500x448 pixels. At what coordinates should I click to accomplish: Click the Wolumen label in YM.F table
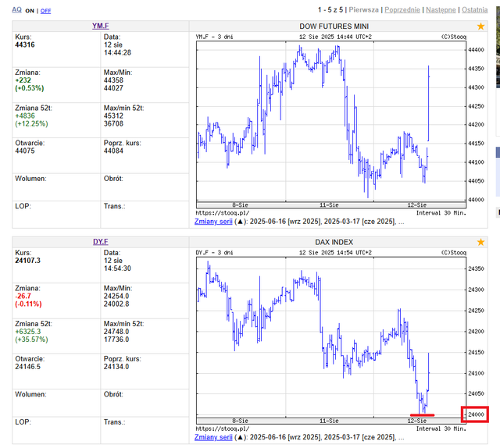click(30, 179)
